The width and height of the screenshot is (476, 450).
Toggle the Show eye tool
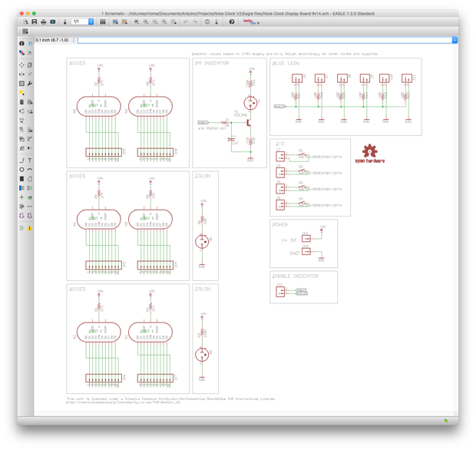click(30, 44)
